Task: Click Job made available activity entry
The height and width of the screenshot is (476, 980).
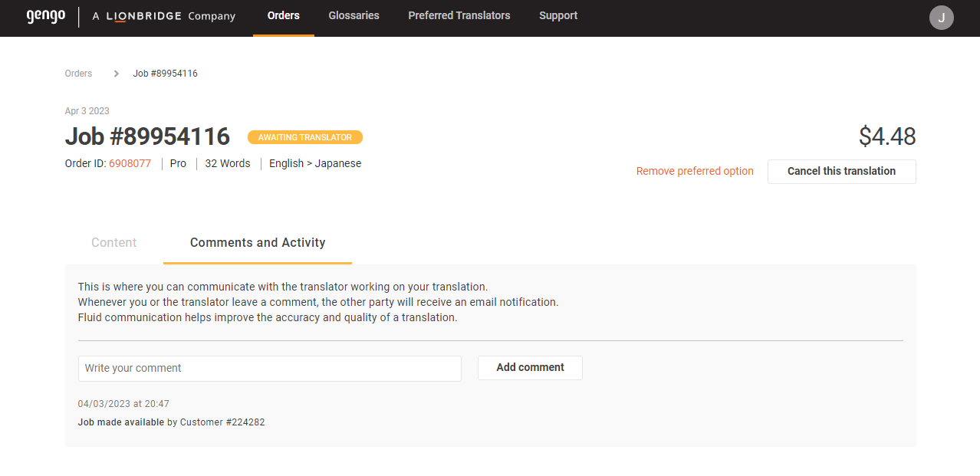Action: tap(171, 422)
